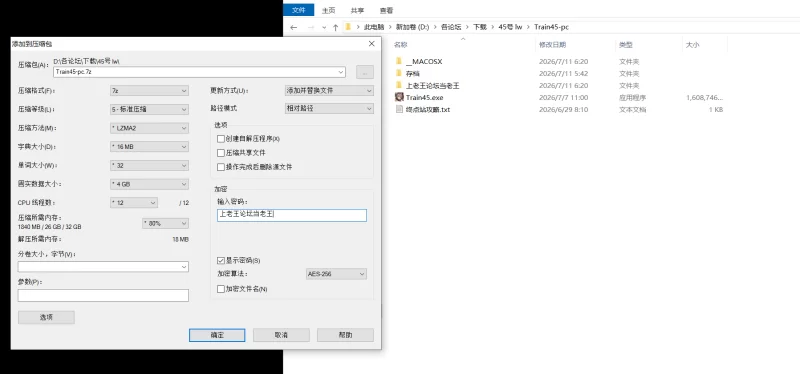800x374 pixels.
Task: Select the __MACOSX file name text
Action: pyautogui.click(x=424, y=61)
